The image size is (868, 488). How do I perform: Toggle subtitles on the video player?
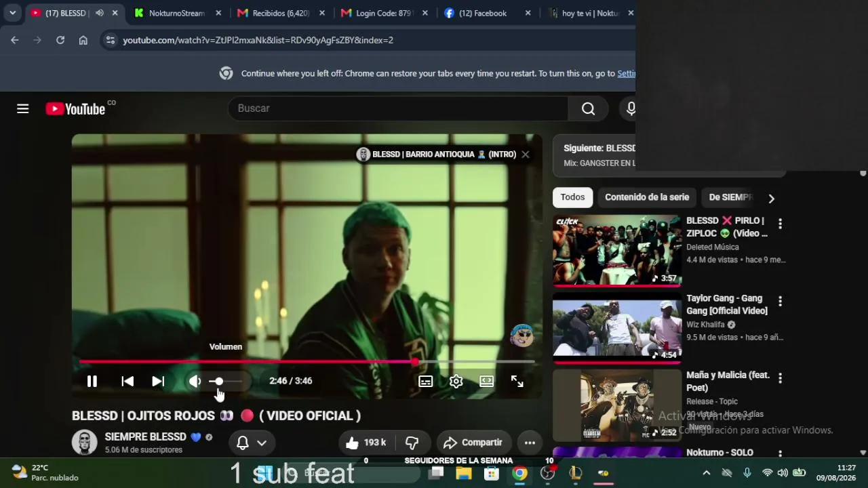[x=426, y=382]
